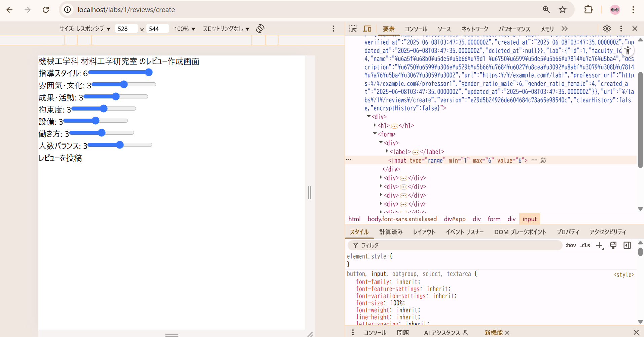The image size is (644, 337).
Task: Toggle the computed styles sidebar
Action: point(627,246)
